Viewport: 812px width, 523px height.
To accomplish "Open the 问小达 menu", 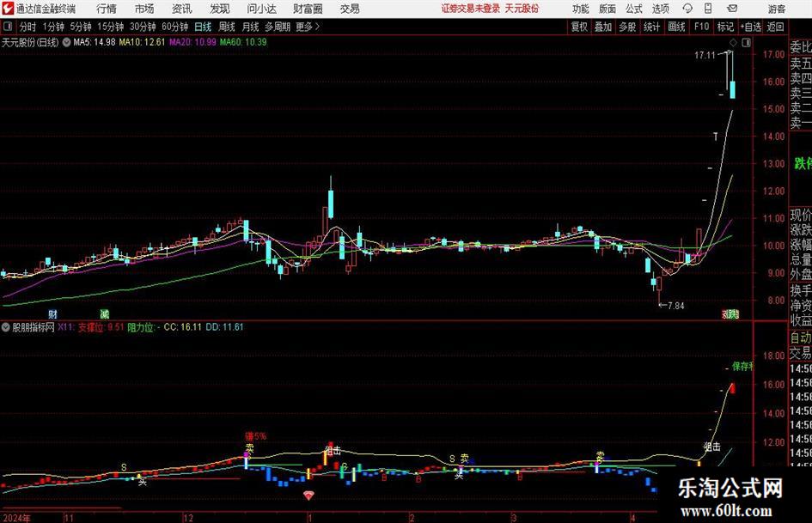I will (261, 9).
